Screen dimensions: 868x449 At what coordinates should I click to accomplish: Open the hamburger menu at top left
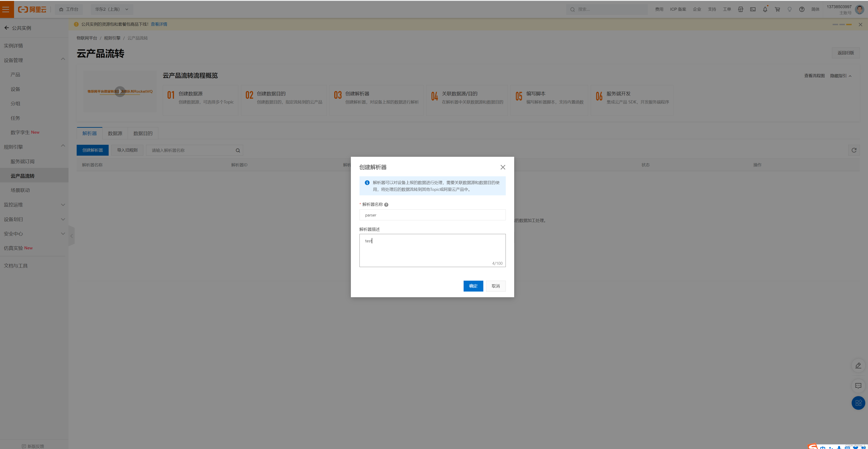(6, 9)
